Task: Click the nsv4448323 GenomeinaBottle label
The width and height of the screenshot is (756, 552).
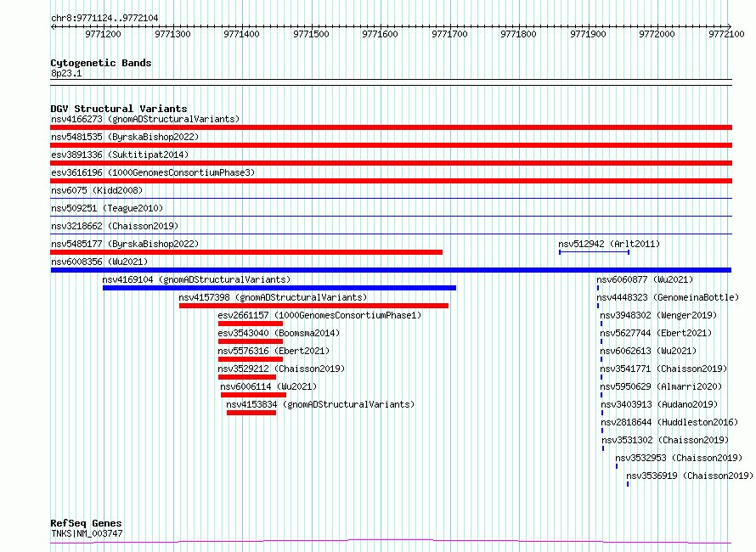Action: click(x=668, y=297)
